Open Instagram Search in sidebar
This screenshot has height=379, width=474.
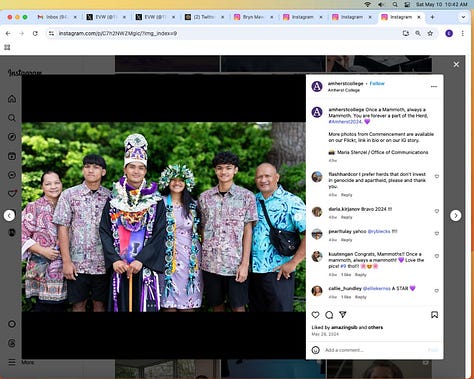pyautogui.click(x=12, y=118)
